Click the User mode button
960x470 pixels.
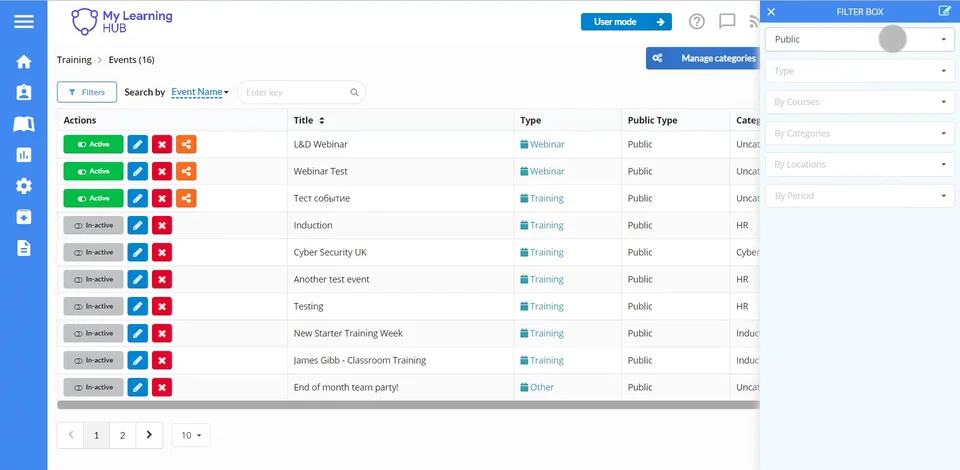pos(626,21)
